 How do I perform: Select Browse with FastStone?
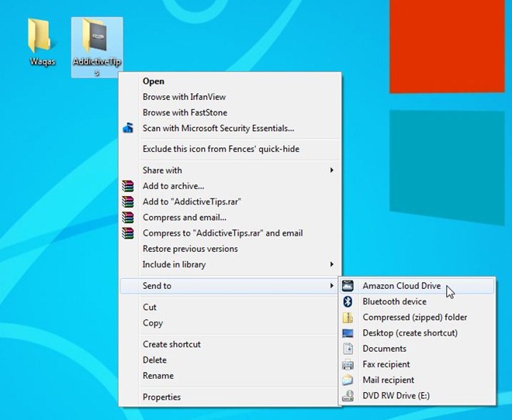pos(230,112)
